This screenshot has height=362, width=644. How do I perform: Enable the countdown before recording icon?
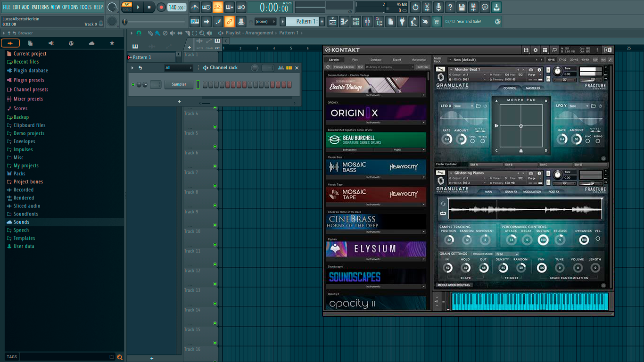pos(218,7)
